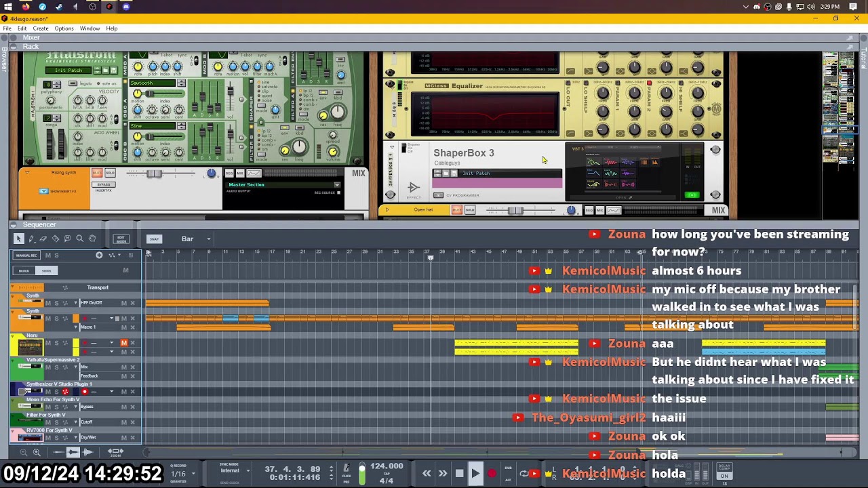Image resolution: width=868 pixels, height=488 pixels.
Task: Open the quantize 1/16 value dropdown
Action: coord(193,474)
